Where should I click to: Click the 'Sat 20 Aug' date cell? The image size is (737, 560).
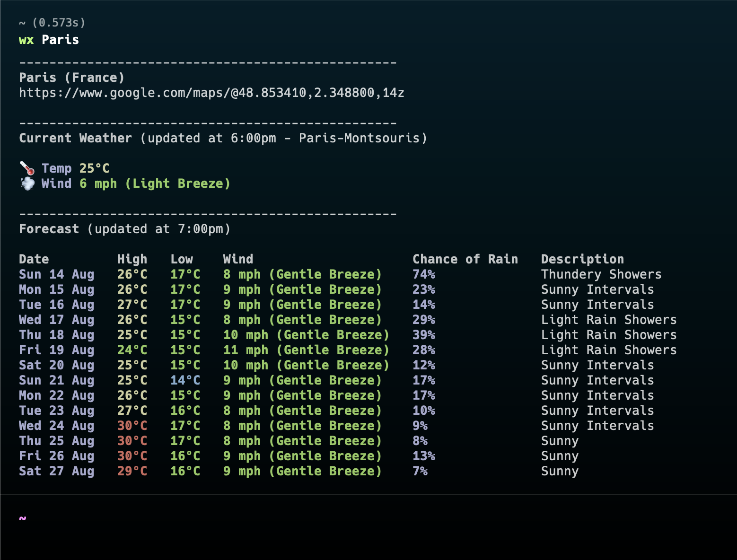pyautogui.click(x=57, y=365)
